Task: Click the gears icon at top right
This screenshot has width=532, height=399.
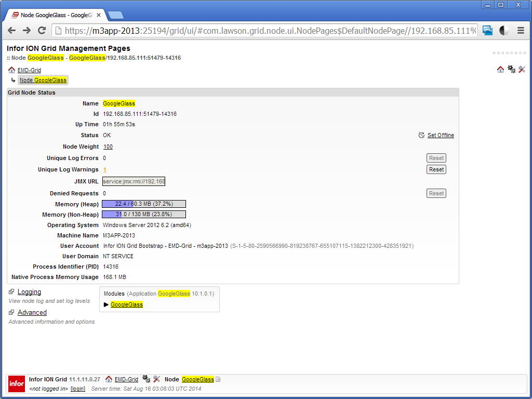Action: [x=511, y=70]
